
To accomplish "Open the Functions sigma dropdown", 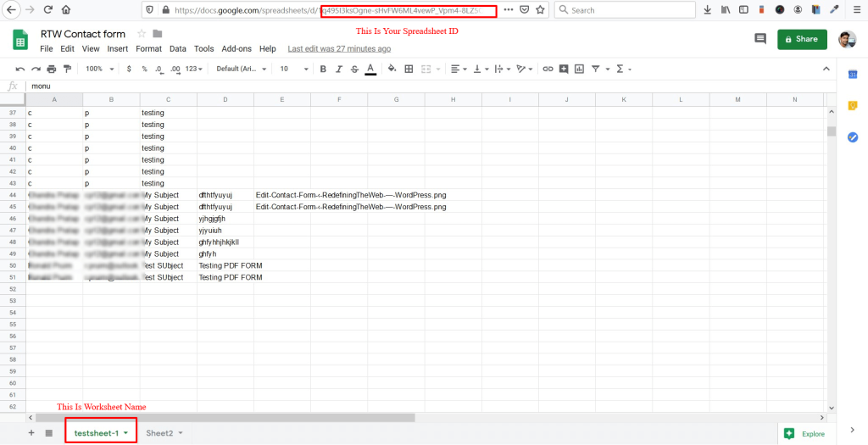I will pyautogui.click(x=623, y=70).
